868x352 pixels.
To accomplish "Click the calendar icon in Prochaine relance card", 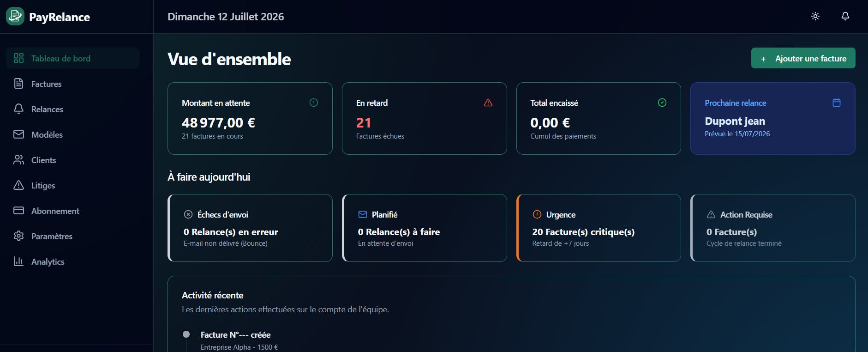I will [x=837, y=103].
